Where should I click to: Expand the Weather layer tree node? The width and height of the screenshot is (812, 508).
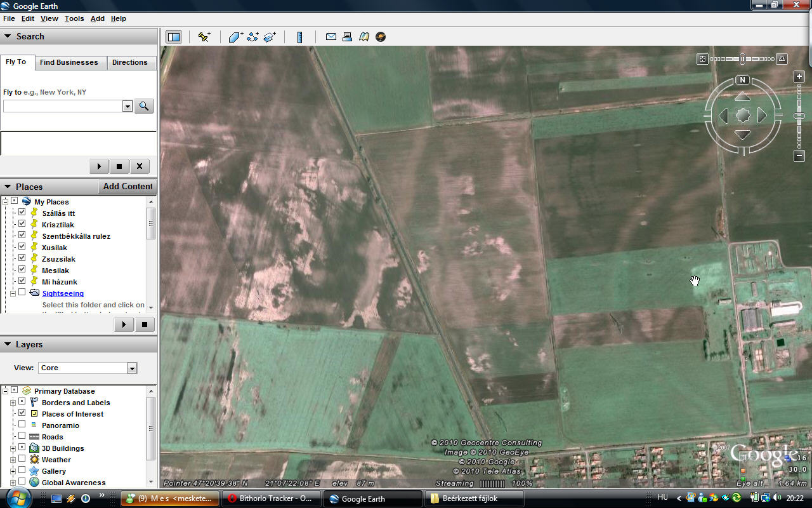pos(13,459)
